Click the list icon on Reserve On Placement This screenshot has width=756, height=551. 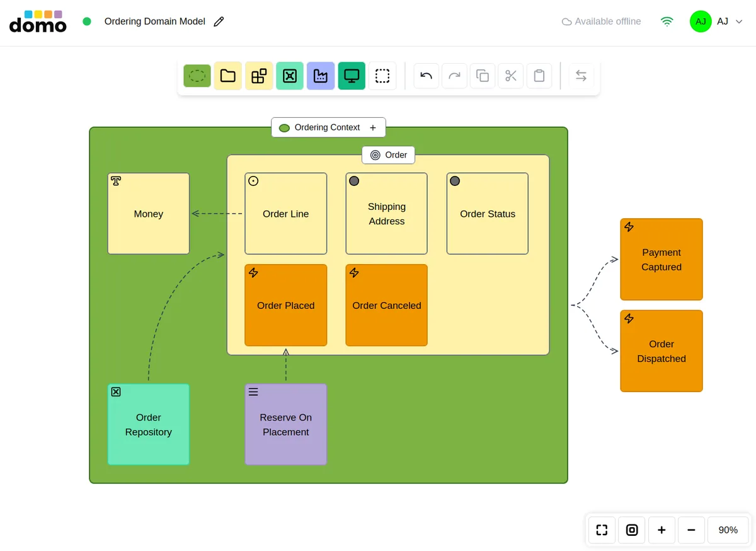point(253,392)
